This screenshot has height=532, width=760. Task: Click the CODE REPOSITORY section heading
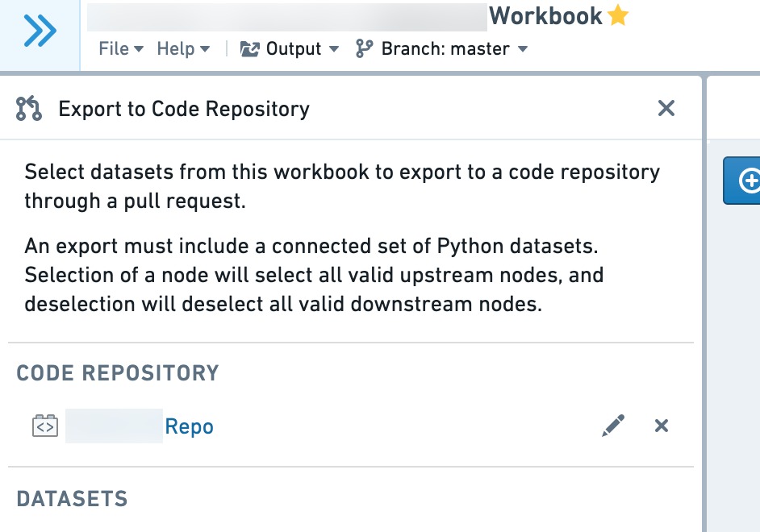118,373
